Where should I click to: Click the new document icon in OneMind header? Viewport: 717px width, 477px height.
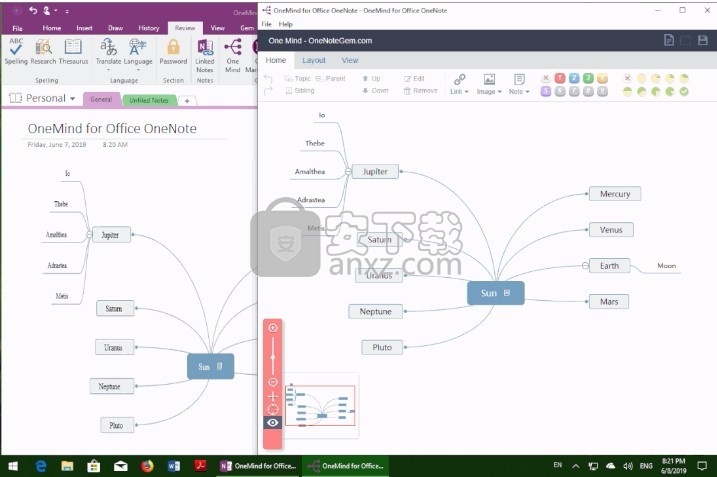[x=669, y=40]
